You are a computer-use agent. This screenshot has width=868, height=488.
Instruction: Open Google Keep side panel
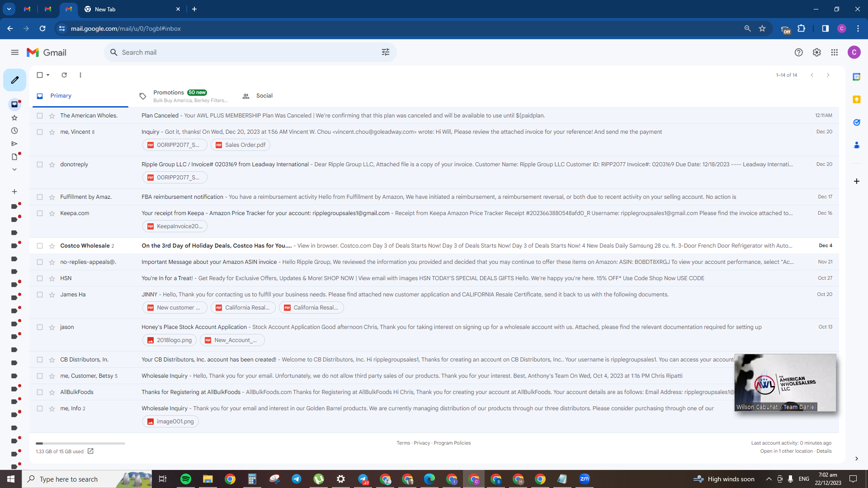857,99
